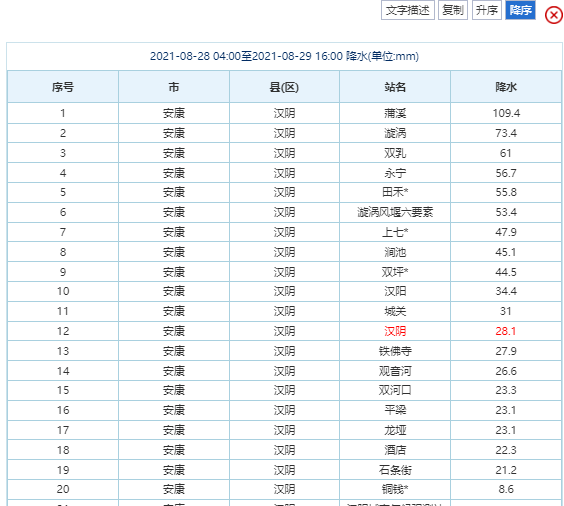Image resolution: width=564 pixels, height=506 pixels.
Task: Select the 观音河 station row
Action: [x=284, y=371]
